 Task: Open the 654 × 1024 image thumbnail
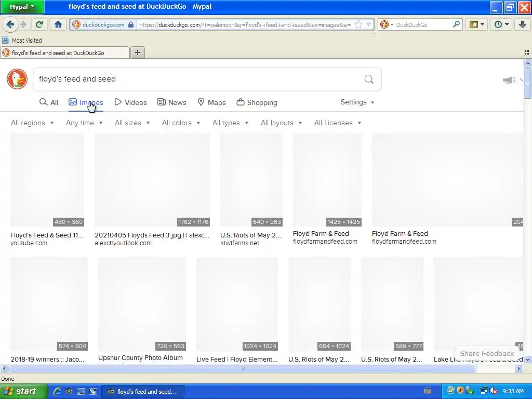320,304
